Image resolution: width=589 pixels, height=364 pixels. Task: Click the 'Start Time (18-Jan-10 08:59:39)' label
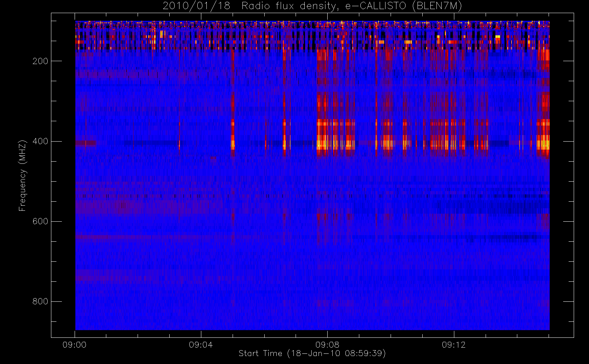(312, 353)
